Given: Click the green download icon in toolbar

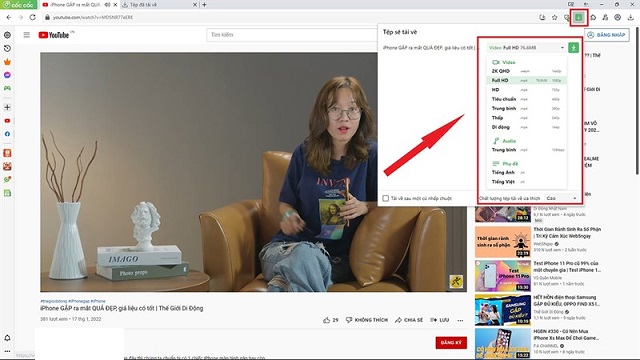Looking at the screenshot, I should 578,17.
